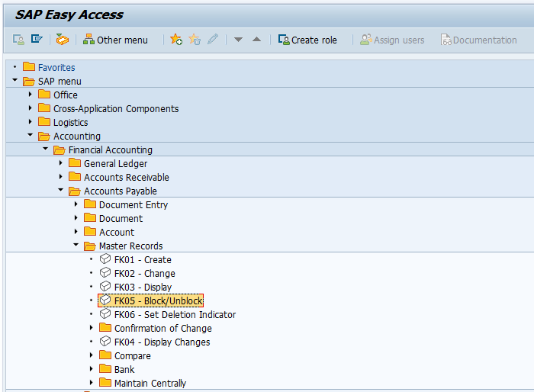This screenshot has height=392, width=534.
Task: Collapse the SAP menu node
Action: click(x=14, y=80)
